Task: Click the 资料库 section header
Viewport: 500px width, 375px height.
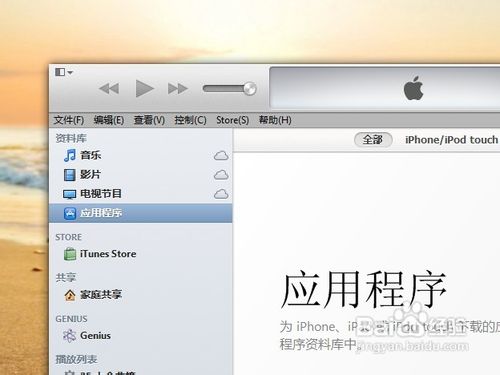Action: click(71, 138)
